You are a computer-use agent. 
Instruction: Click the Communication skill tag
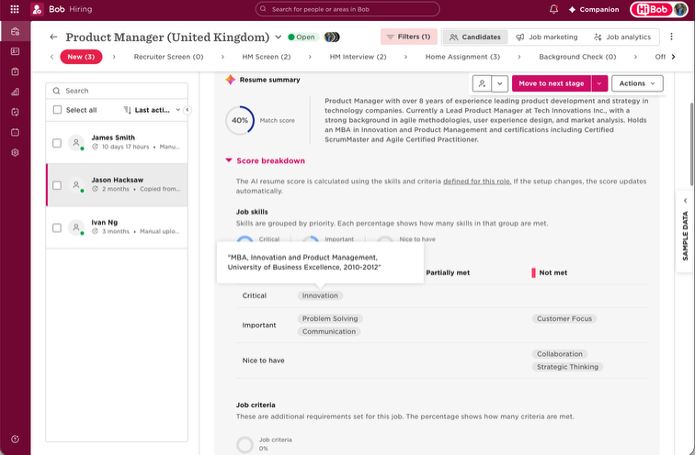pos(329,332)
